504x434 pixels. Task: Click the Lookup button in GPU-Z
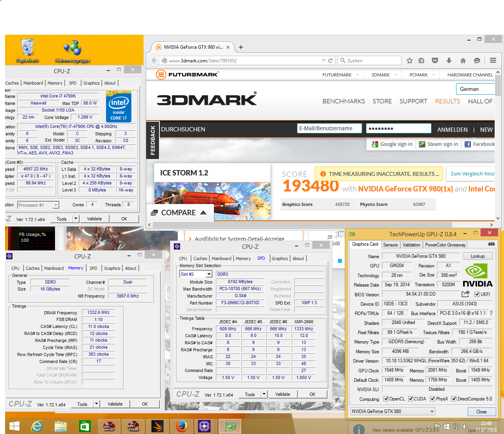tap(477, 256)
